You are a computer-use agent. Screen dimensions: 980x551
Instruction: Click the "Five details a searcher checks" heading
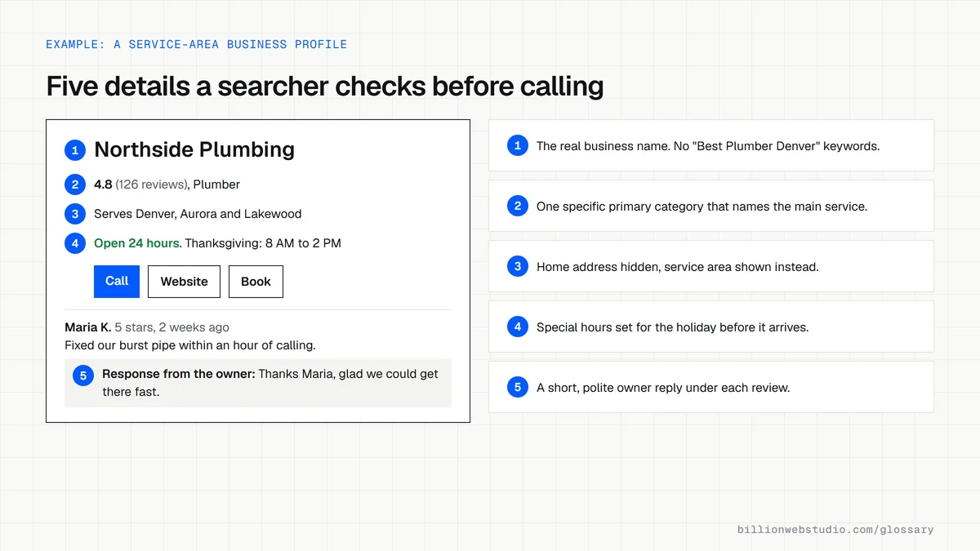pyautogui.click(x=325, y=86)
